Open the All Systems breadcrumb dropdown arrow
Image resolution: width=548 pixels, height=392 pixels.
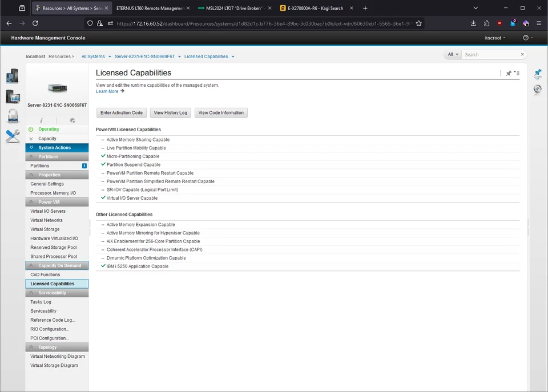(110, 56)
